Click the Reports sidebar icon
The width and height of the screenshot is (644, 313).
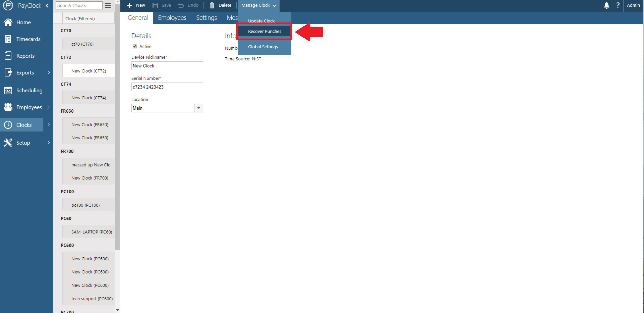point(8,56)
